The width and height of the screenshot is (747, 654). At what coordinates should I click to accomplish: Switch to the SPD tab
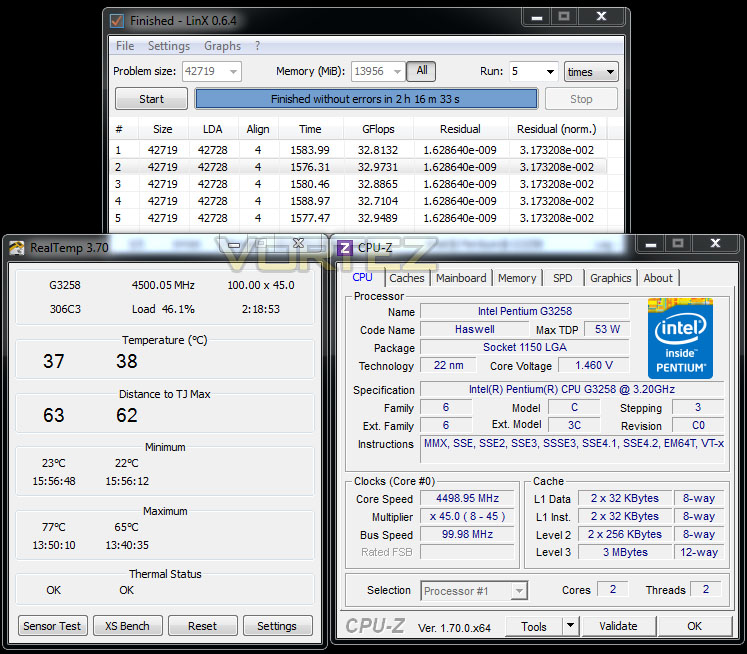(563, 278)
